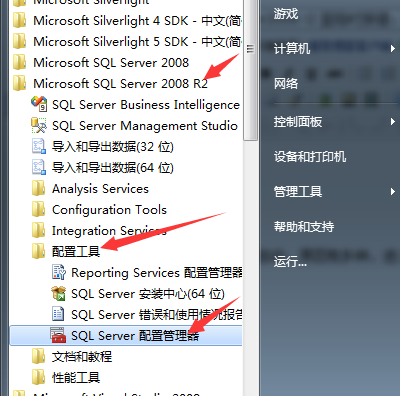The height and width of the screenshot is (396, 400).
Task: Click 导入和导出数据(64 位) icon
Action: (x=39, y=167)
